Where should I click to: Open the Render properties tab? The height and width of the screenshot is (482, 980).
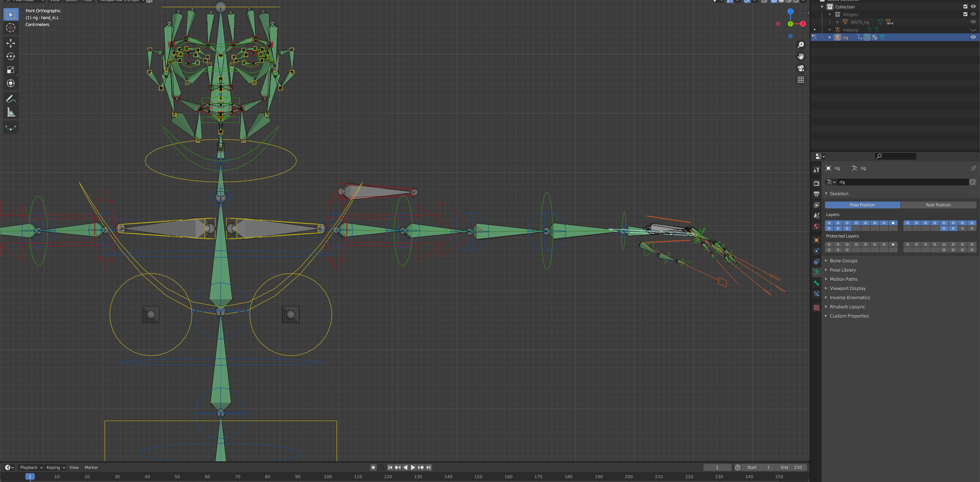817,183
